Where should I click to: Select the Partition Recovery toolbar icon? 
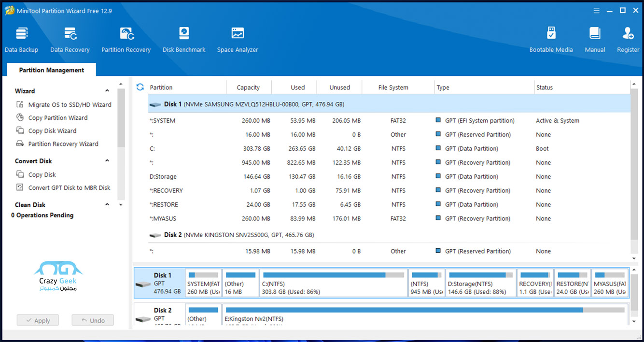click(126, 38)
